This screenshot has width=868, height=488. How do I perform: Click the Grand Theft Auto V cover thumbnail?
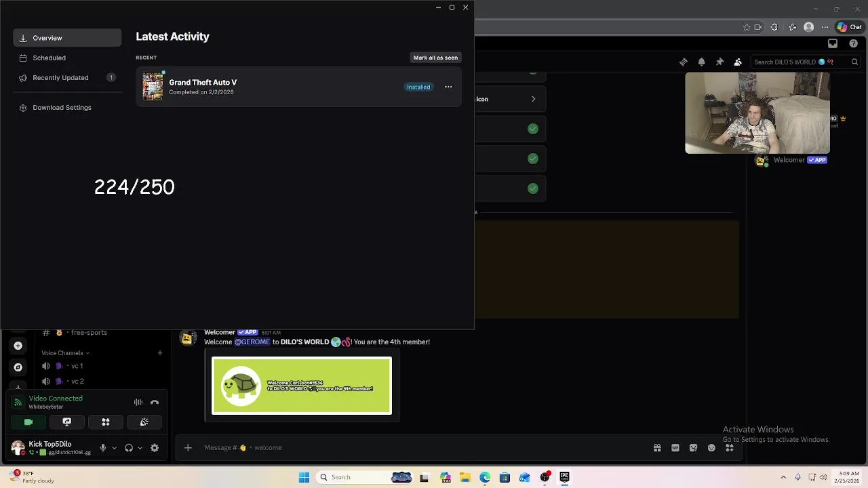coord(153,87)
